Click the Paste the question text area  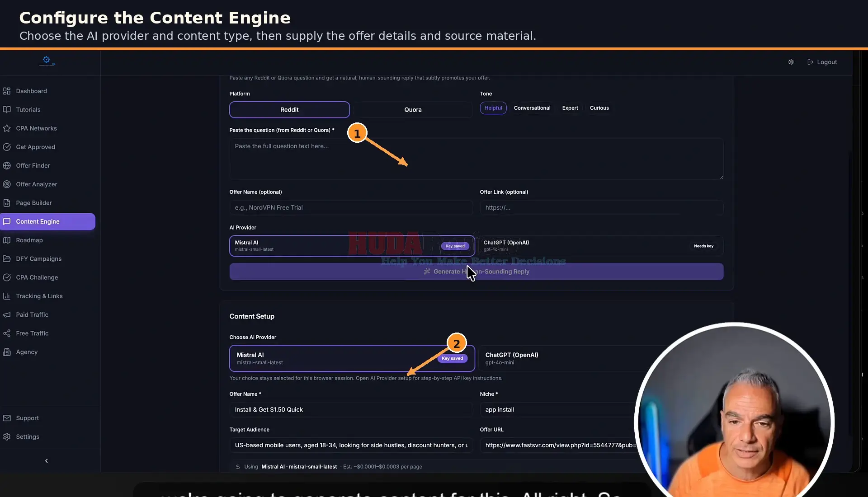click(476, 159)
